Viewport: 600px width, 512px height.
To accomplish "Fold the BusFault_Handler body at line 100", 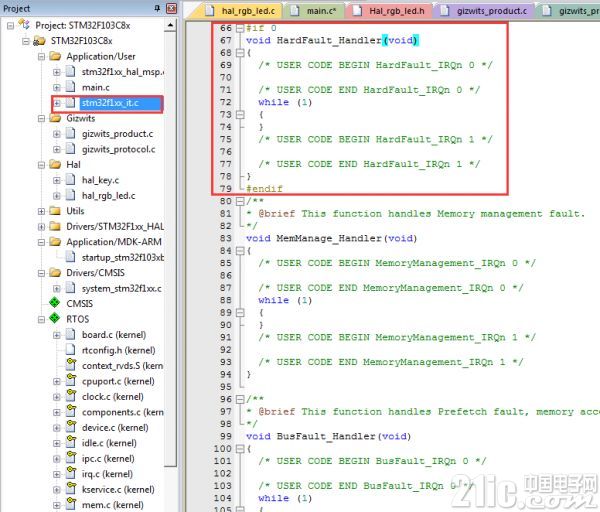I will coord(240,449).
